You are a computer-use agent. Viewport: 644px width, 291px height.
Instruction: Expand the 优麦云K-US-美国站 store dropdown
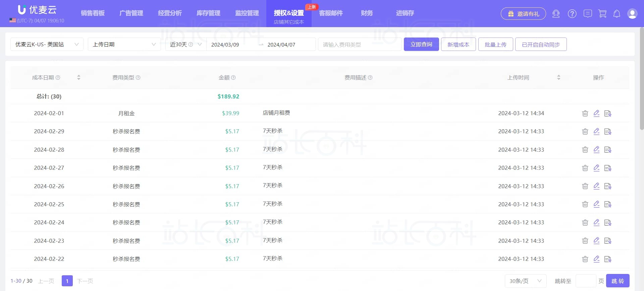47,45
